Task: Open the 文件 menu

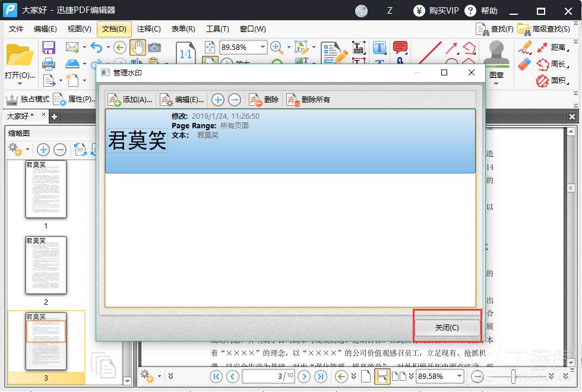Action: (x=16, y=29)
